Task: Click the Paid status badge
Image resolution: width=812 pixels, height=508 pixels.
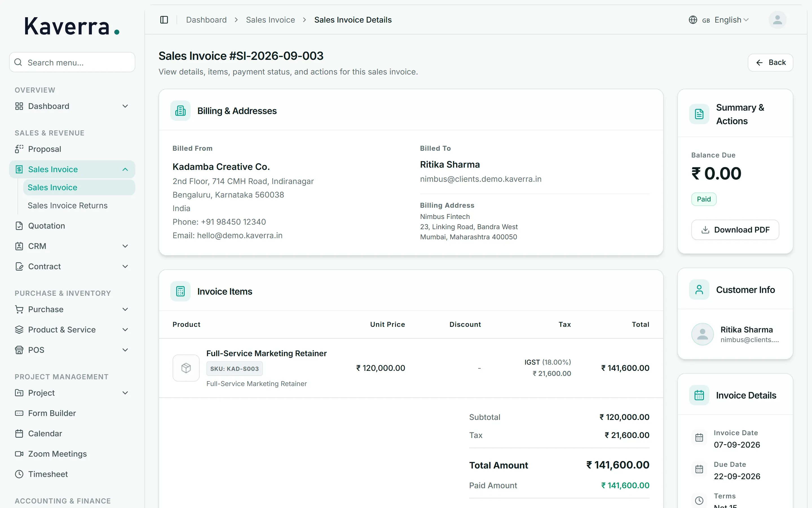Action: pyautogui.click(x=704, y=199)
